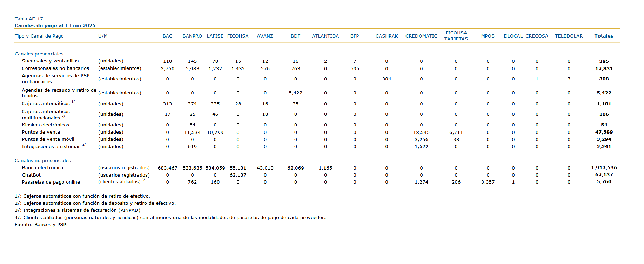Click the DLOCAL column header
644x264 pixels.
point(513,36)
